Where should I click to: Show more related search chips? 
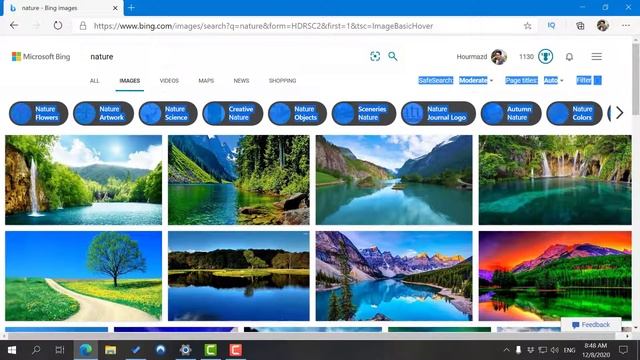(x=619, y=113)
